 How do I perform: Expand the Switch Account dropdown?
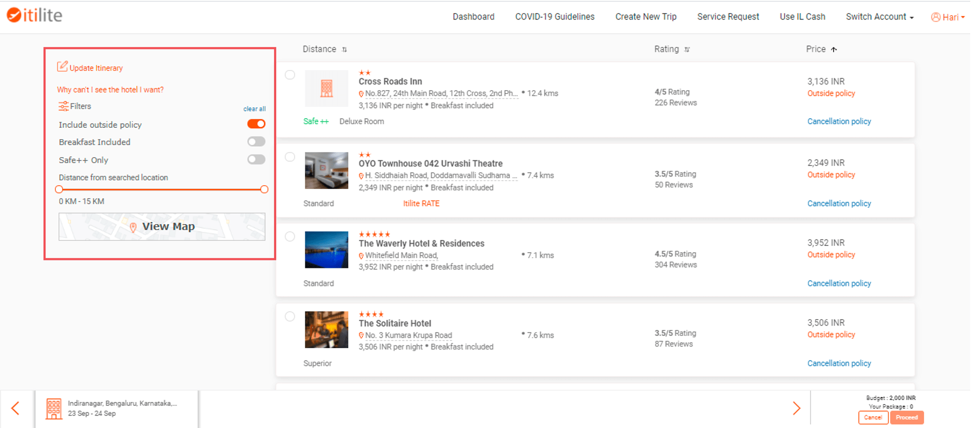point(880,17)
